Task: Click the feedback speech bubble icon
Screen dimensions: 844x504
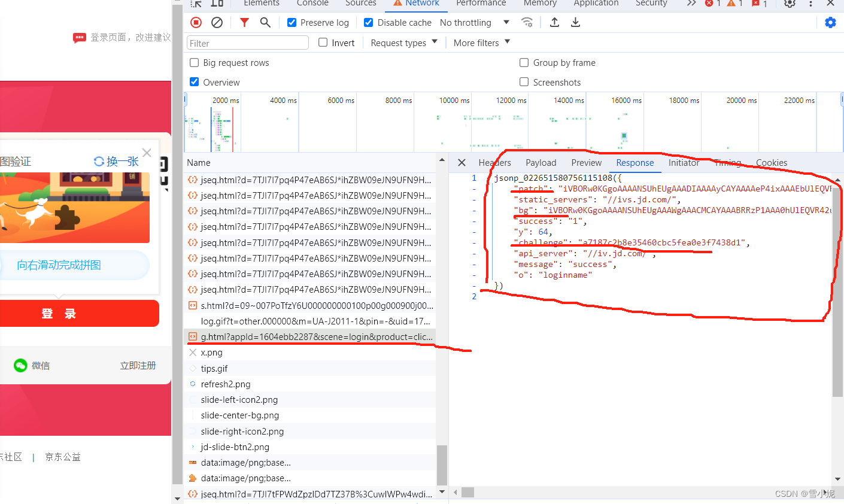Action: point(79,37)
